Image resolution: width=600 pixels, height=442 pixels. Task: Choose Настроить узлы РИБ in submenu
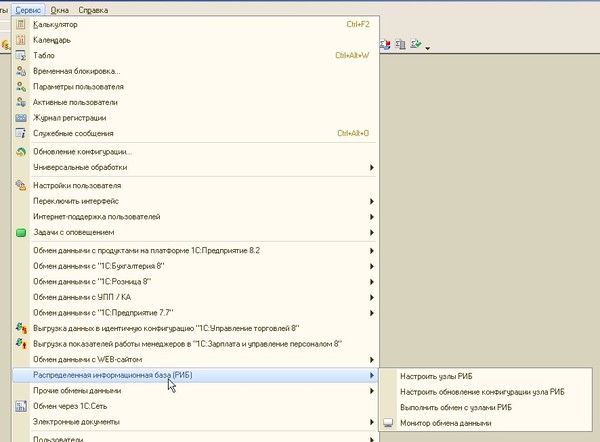coord(485,376)
